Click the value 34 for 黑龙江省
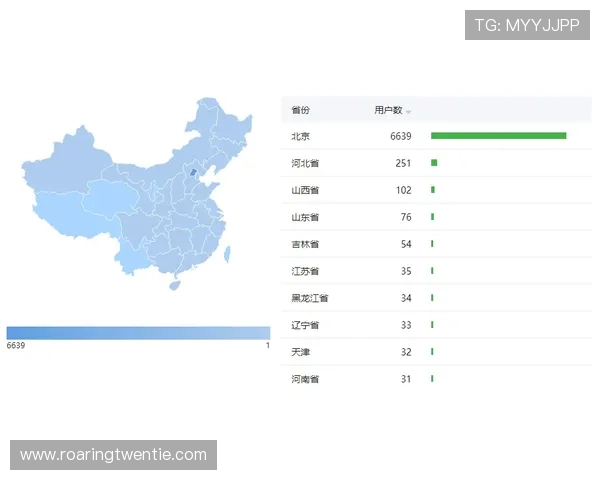 point(406,298)
